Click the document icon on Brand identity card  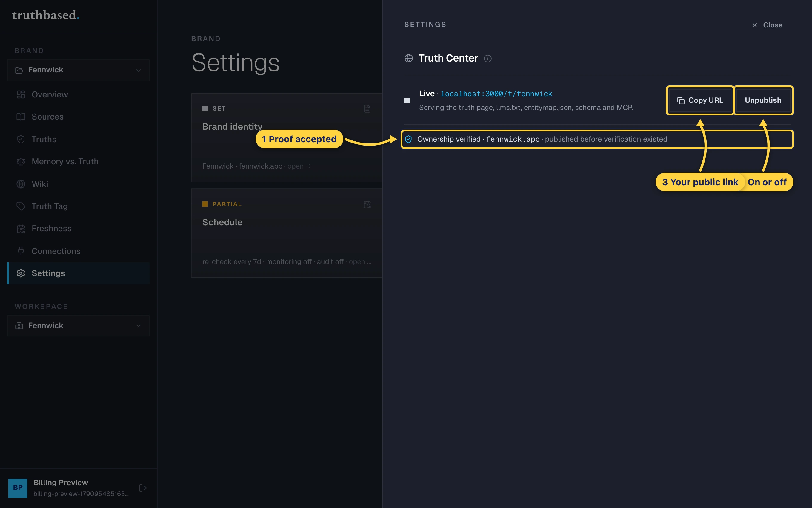367,109
